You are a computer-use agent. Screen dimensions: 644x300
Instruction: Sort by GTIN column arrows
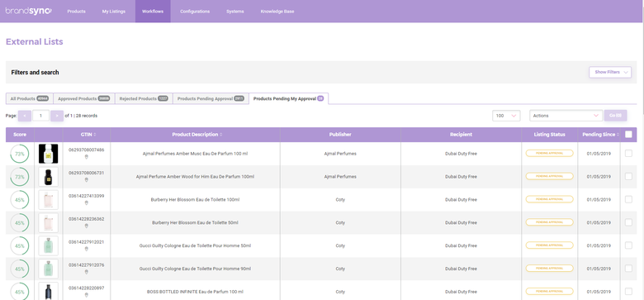pos(95,135)
